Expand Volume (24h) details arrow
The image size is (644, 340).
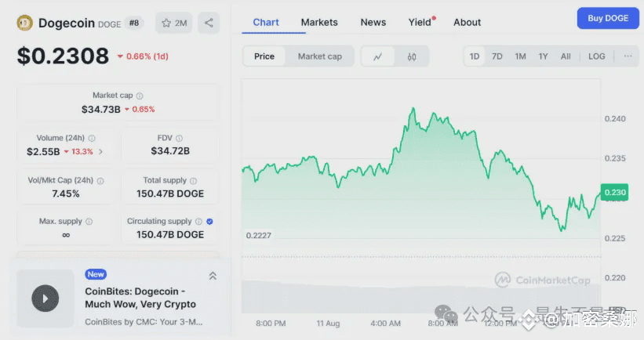(100, 152)
